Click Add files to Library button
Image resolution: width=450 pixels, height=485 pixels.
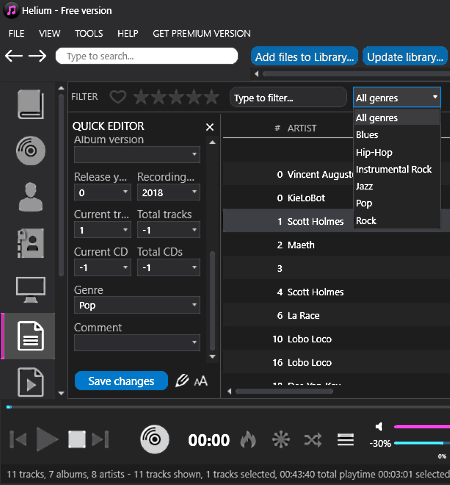304,57
